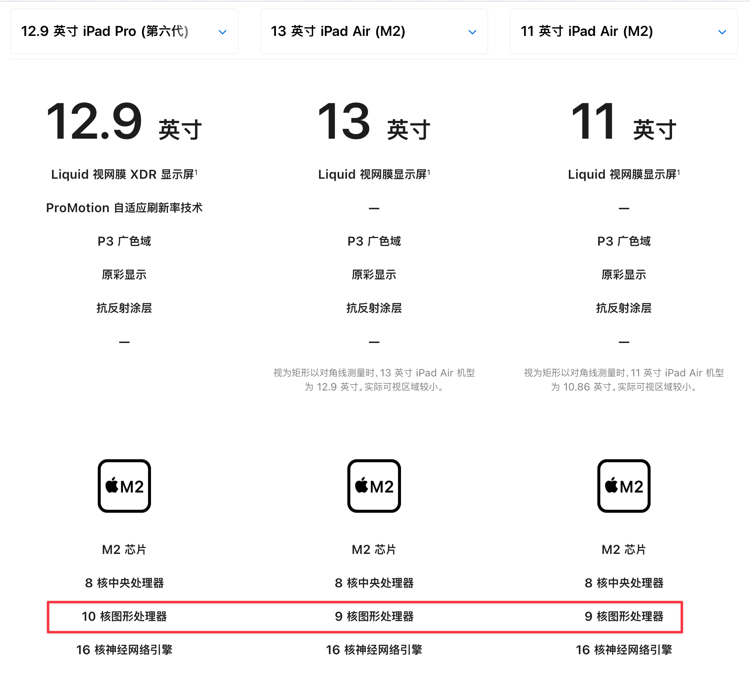The height and width of the screenshot is (700, 750).
Task: Click 16 核神经网络引擎 in 11 英寸 Air column
Action: [624, 650]
